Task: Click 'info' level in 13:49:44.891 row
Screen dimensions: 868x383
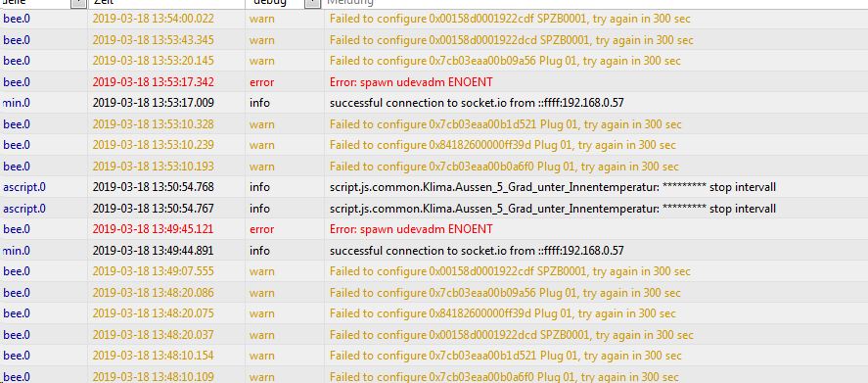Action: (x=259, y=251)
